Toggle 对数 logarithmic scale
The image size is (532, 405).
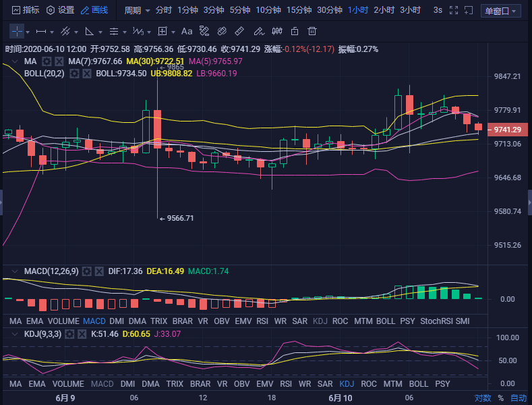483,398
